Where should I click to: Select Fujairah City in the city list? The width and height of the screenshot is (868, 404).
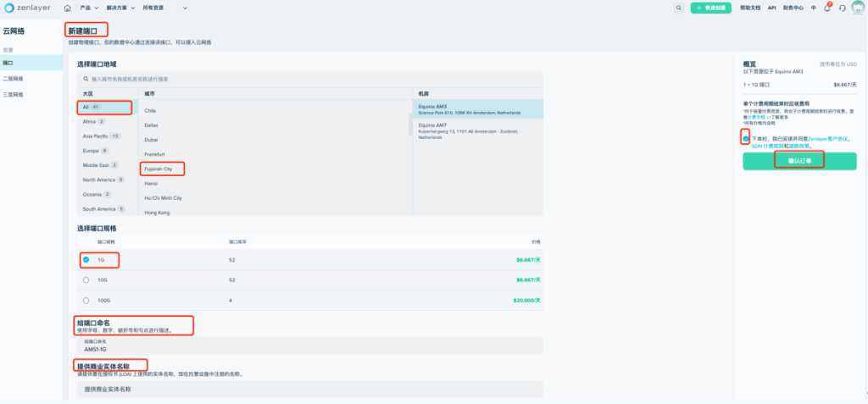pyautogui.click(x=159, y=169)
